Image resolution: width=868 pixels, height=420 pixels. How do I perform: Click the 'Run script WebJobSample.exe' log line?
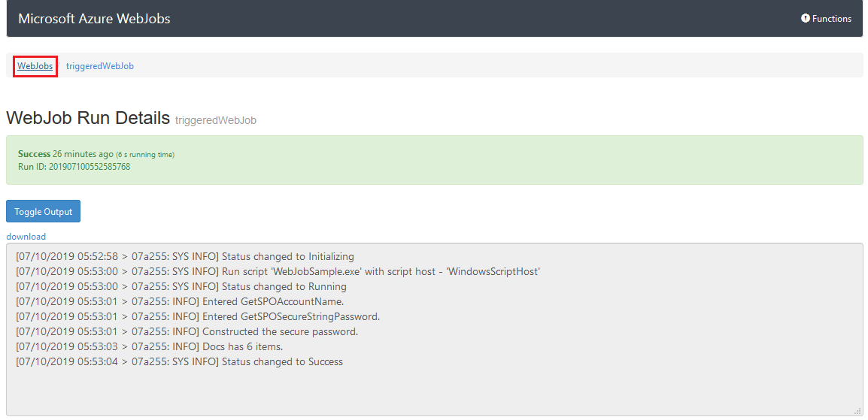[x=278, y=271]
